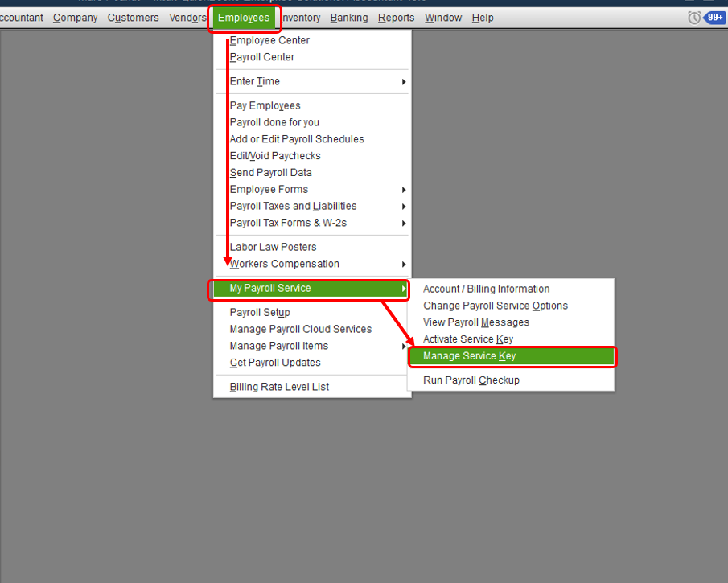Open the reminders clock icon

tap(693, 18)
